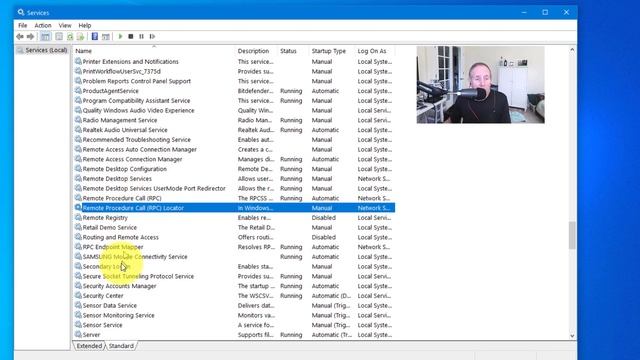
Task: Sort by the Startup Type column header
Action: (332, 51)
